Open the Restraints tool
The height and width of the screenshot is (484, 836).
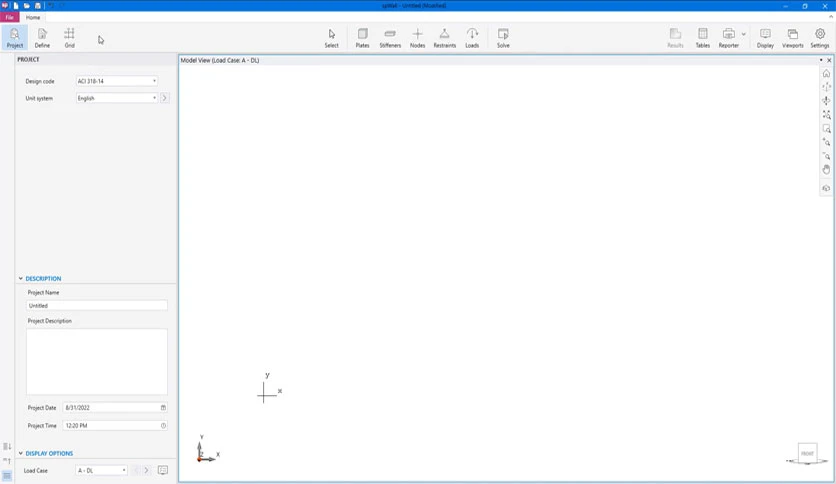point(445,38)
